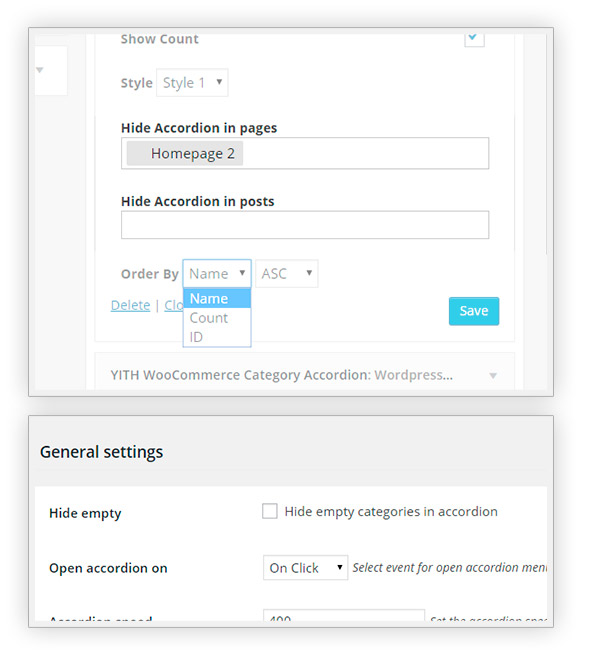Open the Order By Name dropdown

[217, 274]
